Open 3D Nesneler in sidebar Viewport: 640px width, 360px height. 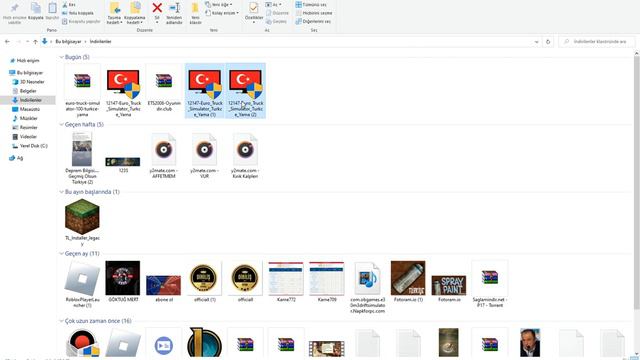point(29,82)
